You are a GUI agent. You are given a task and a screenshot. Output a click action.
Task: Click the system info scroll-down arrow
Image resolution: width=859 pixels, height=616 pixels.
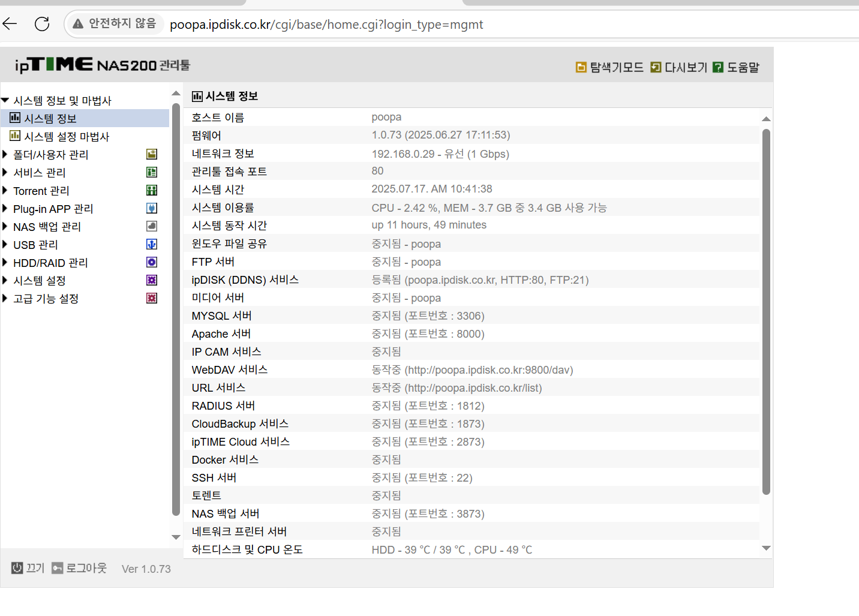[x=766, y=548]
